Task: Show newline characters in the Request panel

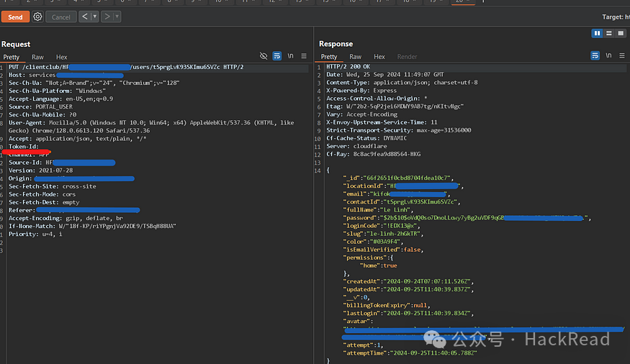Action: pyautogui.click(x=290, y=56)
